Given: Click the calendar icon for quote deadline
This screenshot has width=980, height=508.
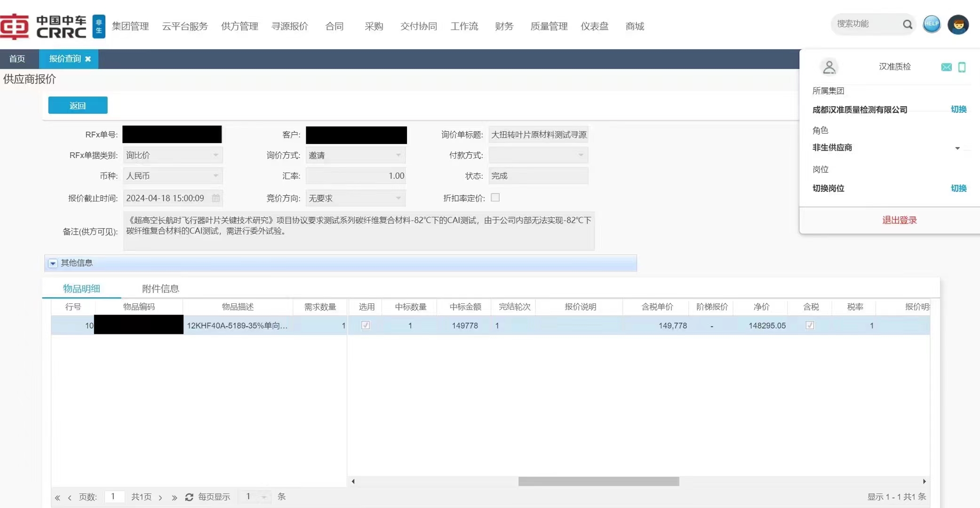Looking at the screenshot, I should [215, 198].
